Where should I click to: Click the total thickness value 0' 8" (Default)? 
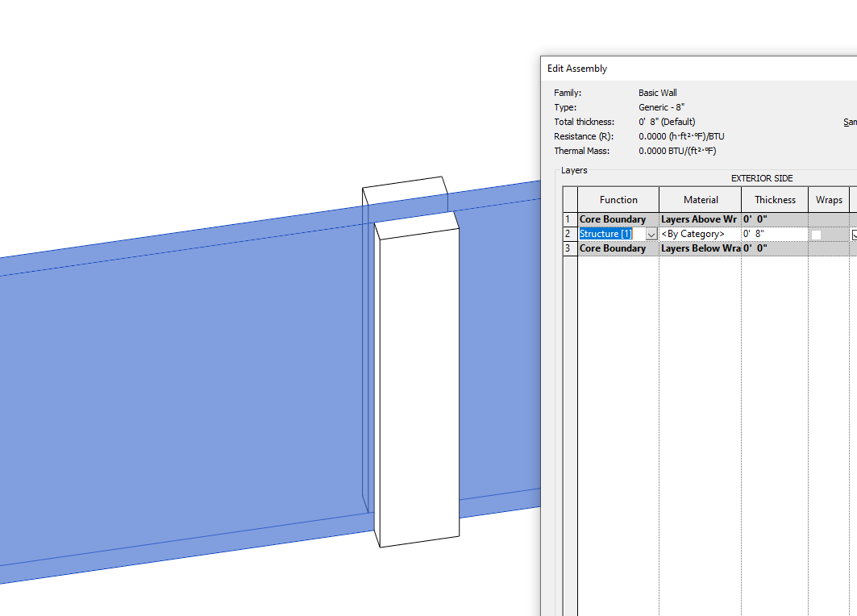pos(667,122)
